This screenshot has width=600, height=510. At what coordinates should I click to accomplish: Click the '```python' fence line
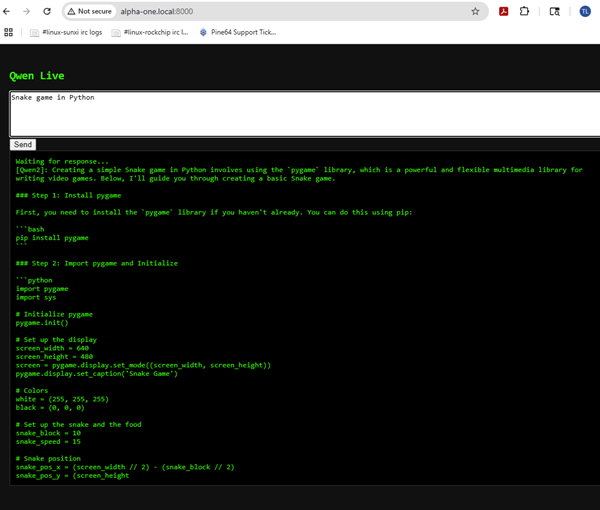pos(34,280)
